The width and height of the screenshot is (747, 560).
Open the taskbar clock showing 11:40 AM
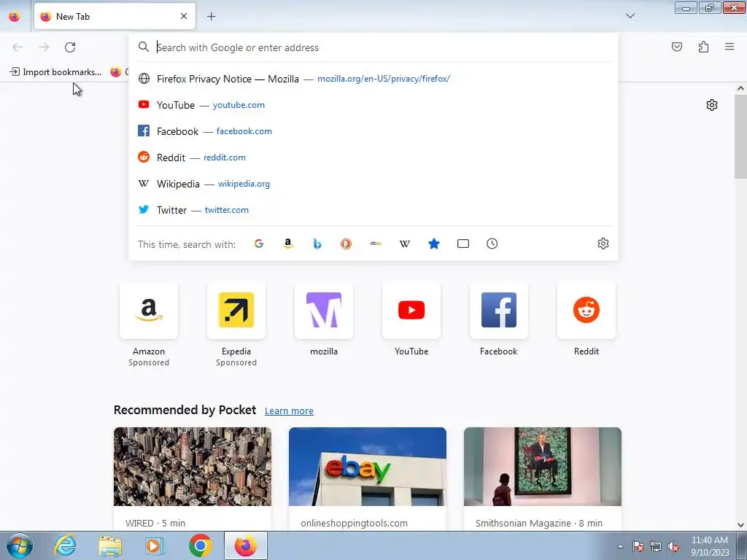(710, 546)
